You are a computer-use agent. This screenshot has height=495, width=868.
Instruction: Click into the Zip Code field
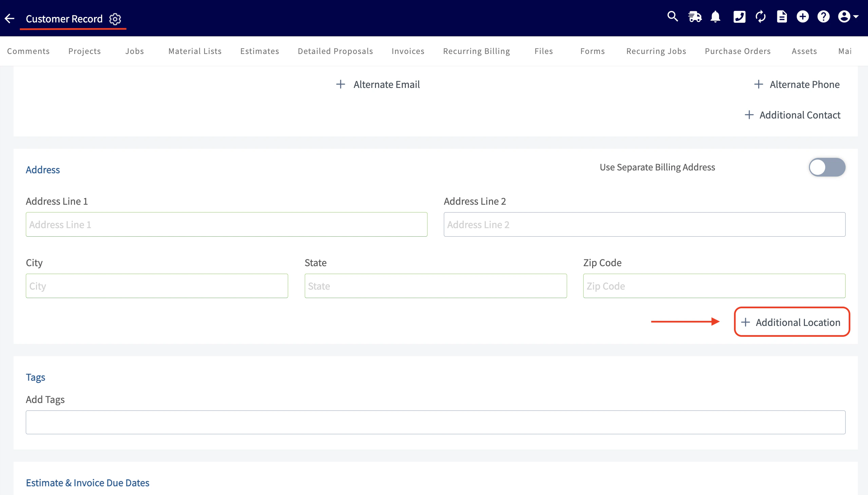(x=714, y=286)
